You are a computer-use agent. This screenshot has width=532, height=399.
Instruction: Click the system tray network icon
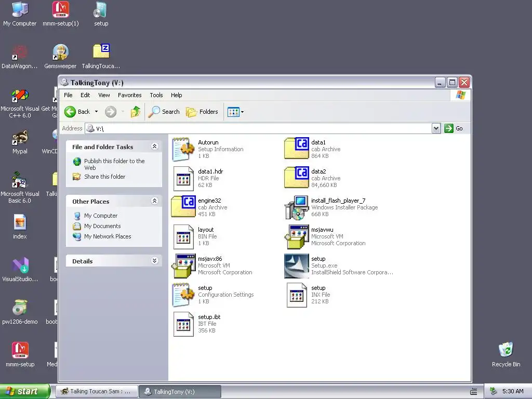coord(494,391)
